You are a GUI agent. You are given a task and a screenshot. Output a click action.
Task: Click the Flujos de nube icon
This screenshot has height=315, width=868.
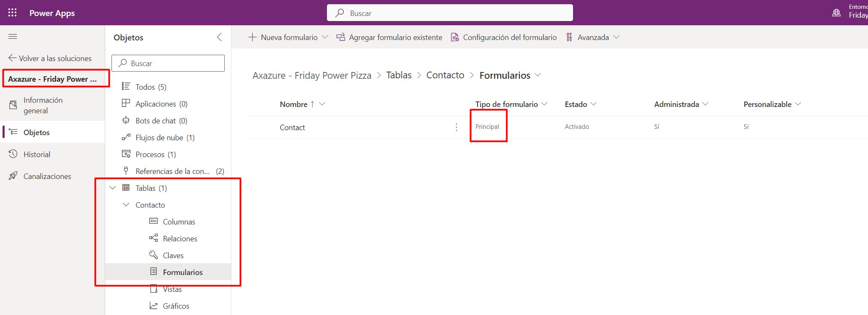coord(126,137)
